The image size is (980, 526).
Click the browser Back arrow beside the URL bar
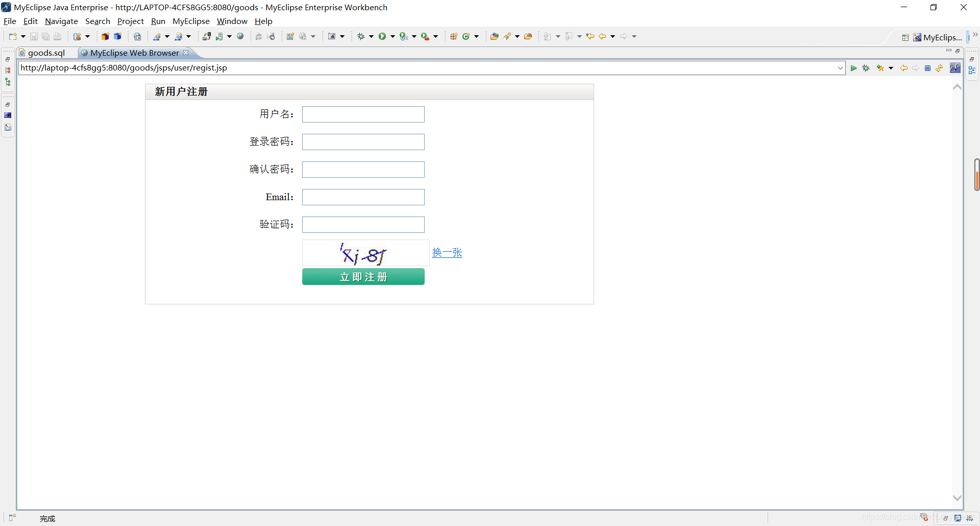(904, 68)
